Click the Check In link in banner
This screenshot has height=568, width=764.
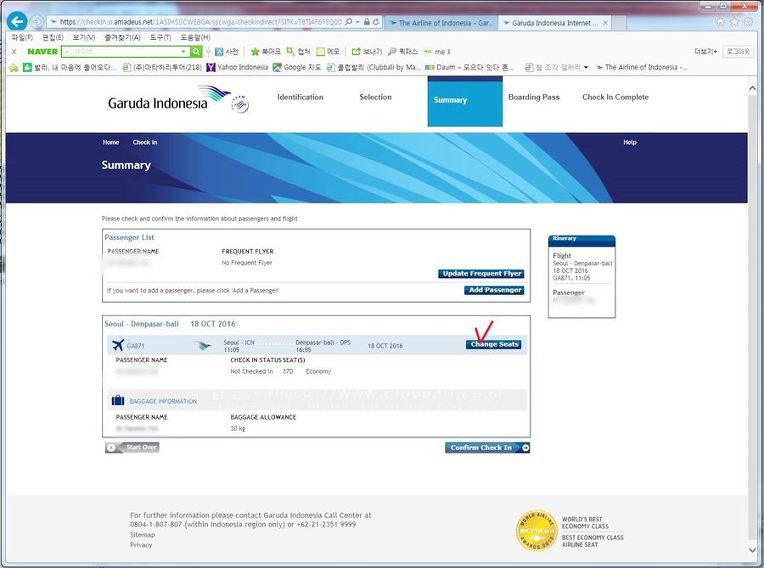145,142
